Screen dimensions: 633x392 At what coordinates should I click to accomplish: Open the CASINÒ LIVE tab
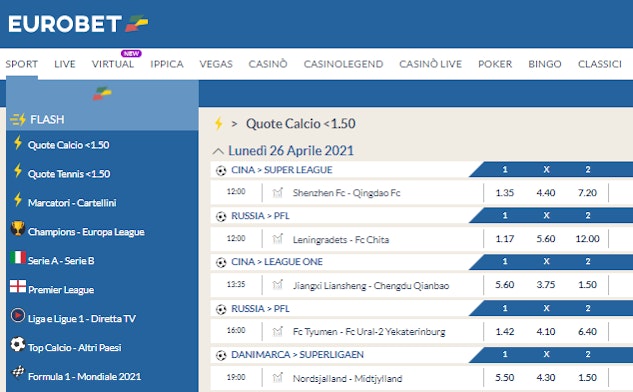[x=431, y=64]
